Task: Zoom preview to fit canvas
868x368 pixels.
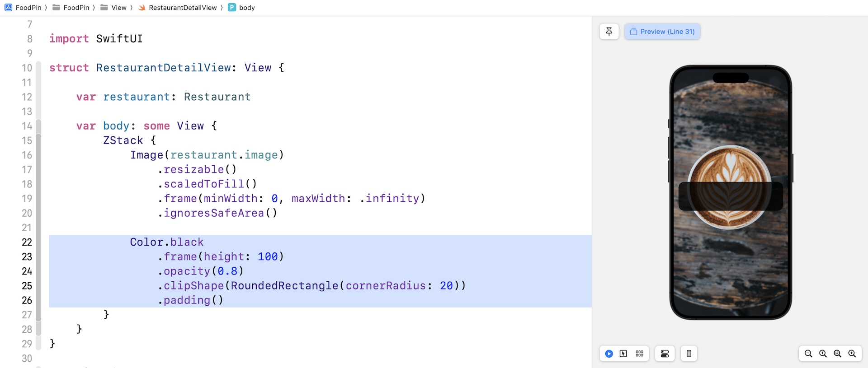Action: point(837,354)
